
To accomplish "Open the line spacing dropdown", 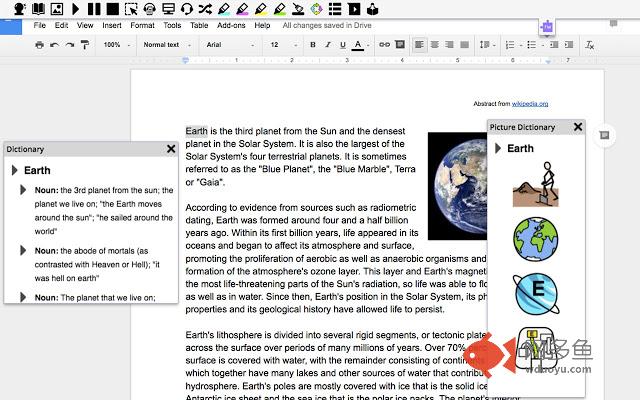I will (x=487, y=45).
